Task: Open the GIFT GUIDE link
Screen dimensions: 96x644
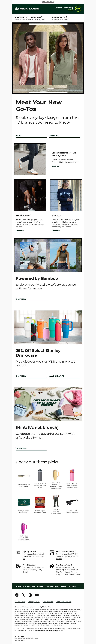Action: click(21, 448)
